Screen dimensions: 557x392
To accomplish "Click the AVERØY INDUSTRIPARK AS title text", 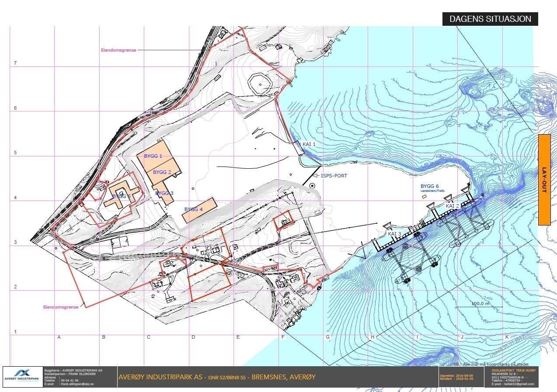I will pos(161,377).
